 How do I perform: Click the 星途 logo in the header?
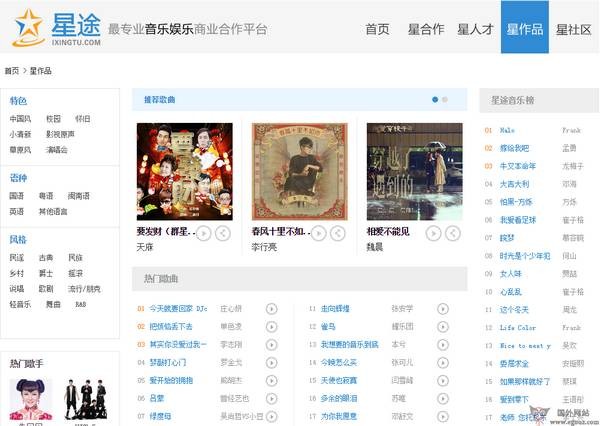tap(56, 28)
